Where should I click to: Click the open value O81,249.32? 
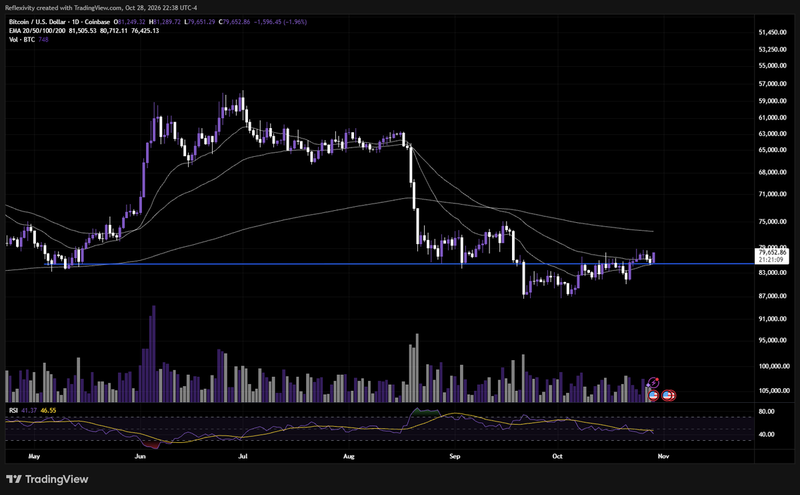pyautogui.click(x=129, y=22)
